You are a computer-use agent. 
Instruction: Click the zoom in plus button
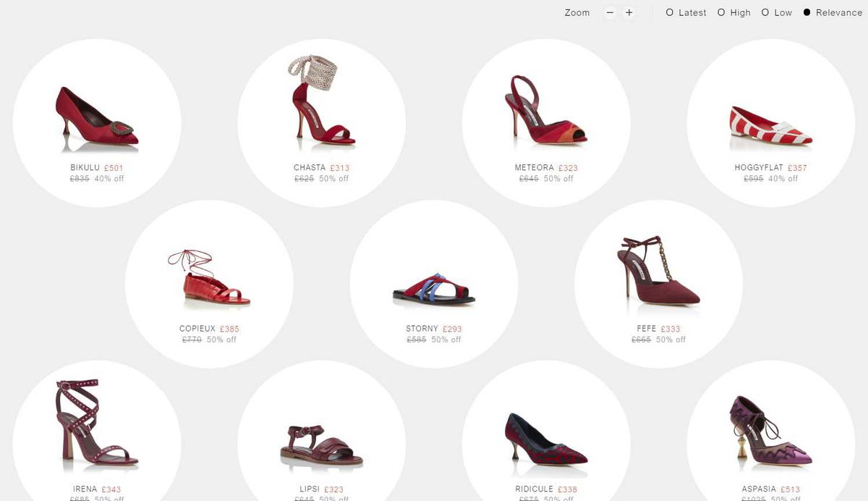click(629, 12)
